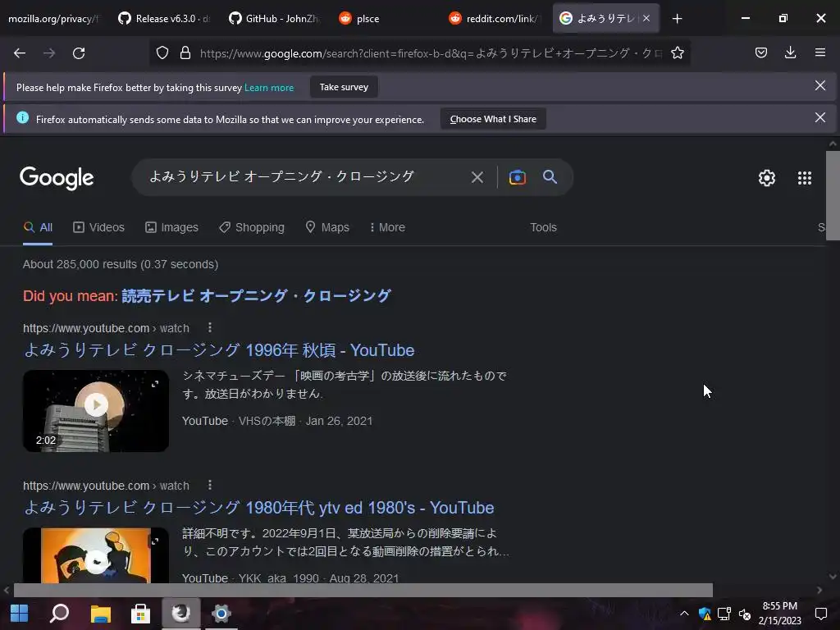
Task: Open the clock and date flyout
Action: point(779,614)
